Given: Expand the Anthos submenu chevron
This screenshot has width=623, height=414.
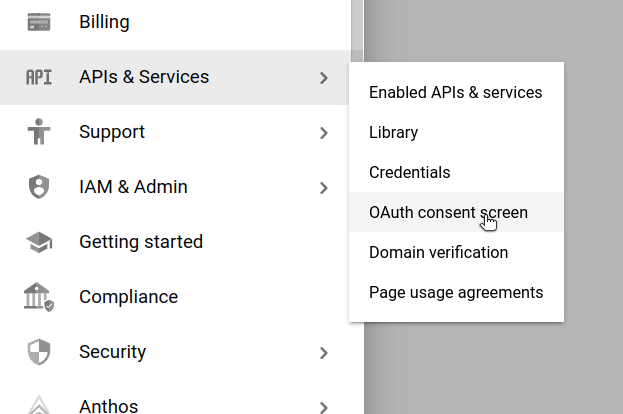Looking at the screenshot, I should 323,406.
